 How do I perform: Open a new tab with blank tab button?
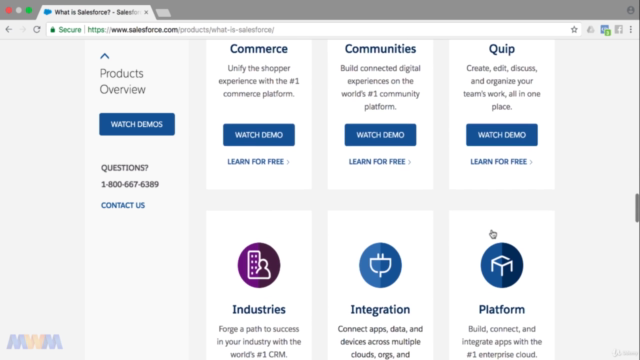[163, 13]
